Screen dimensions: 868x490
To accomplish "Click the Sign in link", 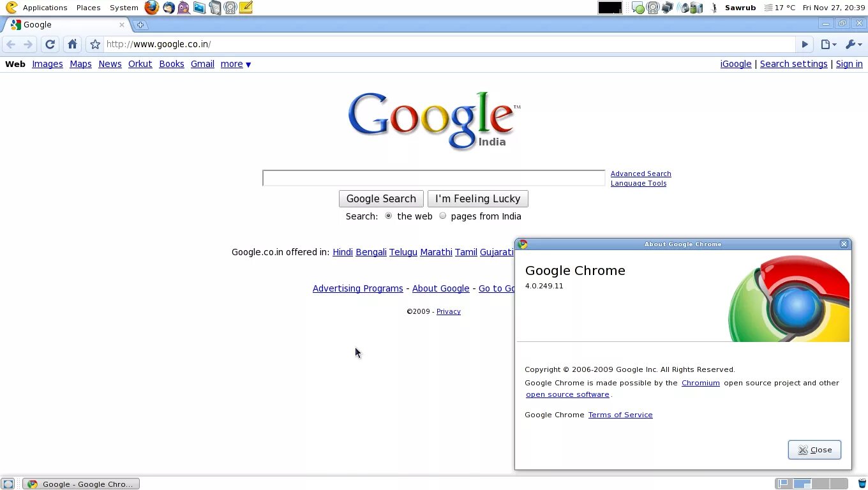I will (x=849, y=64).
